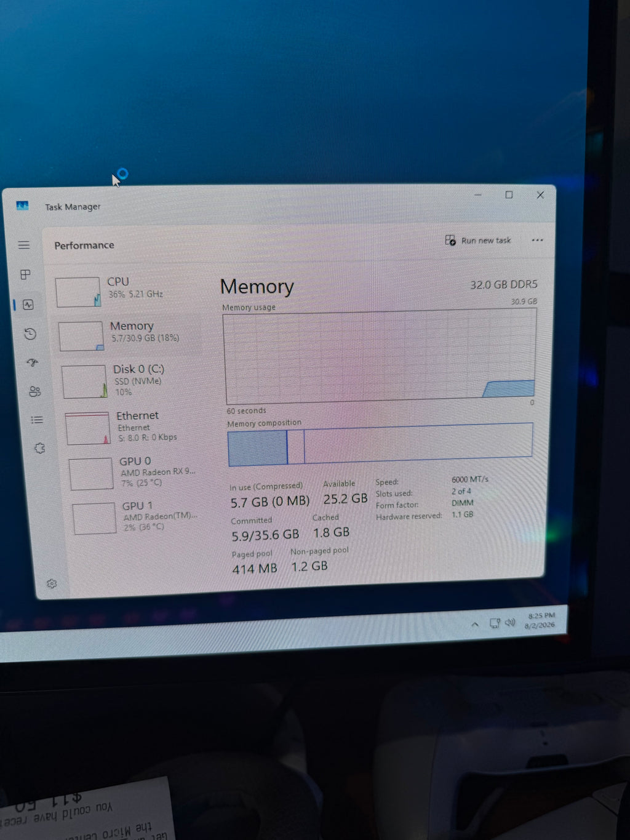Open Task Manager settings gear
The height and width of the screenshot is (840, 630).
coord(52,583)
